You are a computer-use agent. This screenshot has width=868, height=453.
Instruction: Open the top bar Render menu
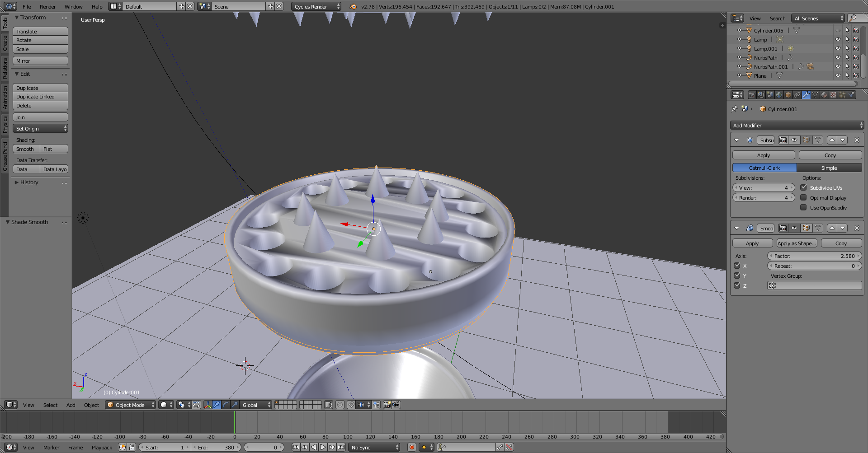[x=47, y=6]
